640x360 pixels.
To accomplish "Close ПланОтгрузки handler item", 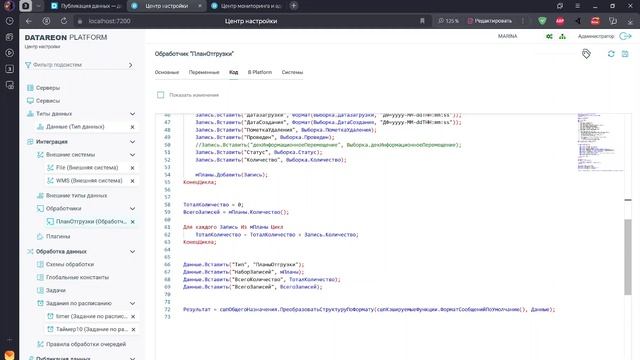I will (133, 222).
